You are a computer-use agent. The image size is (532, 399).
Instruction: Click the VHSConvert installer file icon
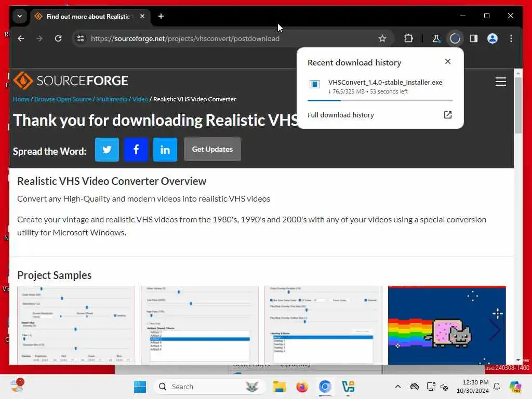point(314,84)
